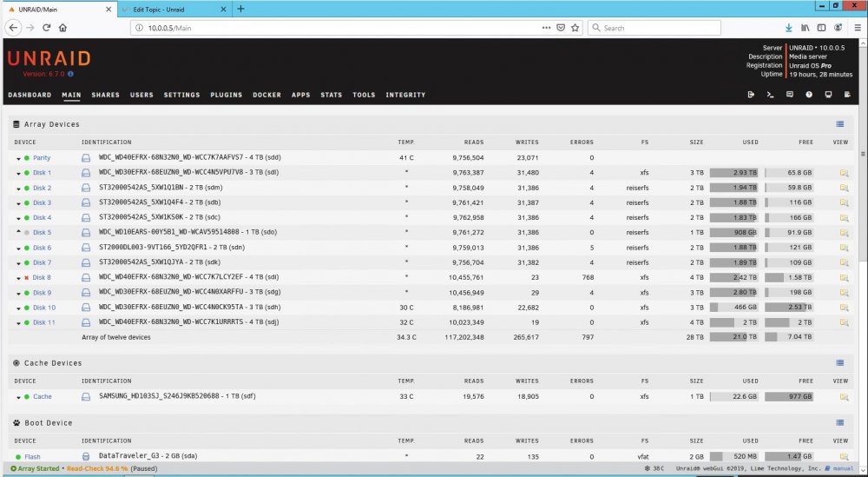Expand the Disk 10 status arrow
The image size is (868, 477).
[18, 308]
